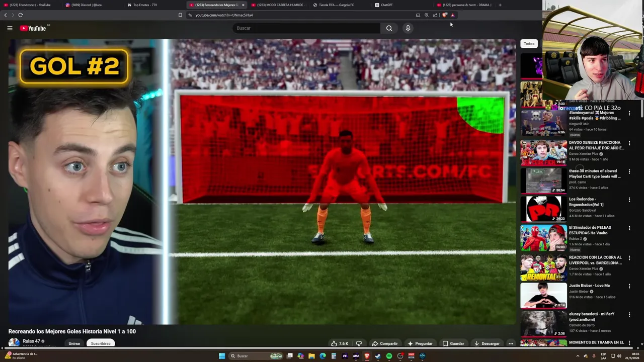Launch Spotify from the taskbar

coord(389,356)
